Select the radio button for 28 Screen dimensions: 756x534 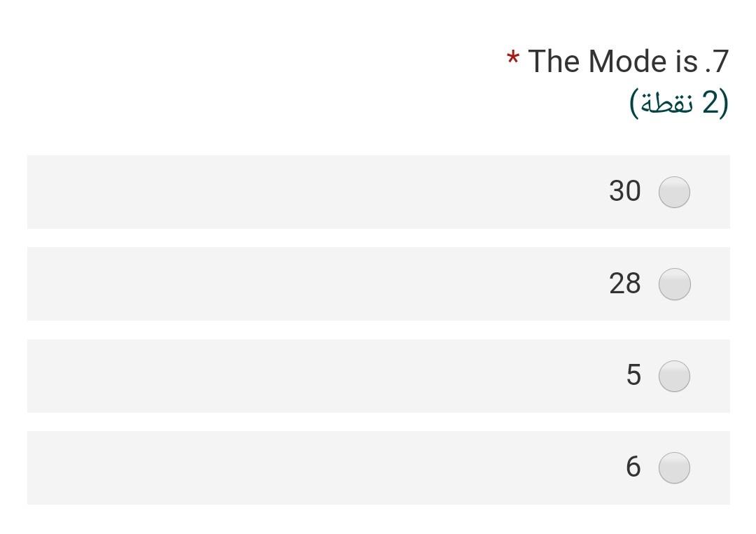[674, 284]
